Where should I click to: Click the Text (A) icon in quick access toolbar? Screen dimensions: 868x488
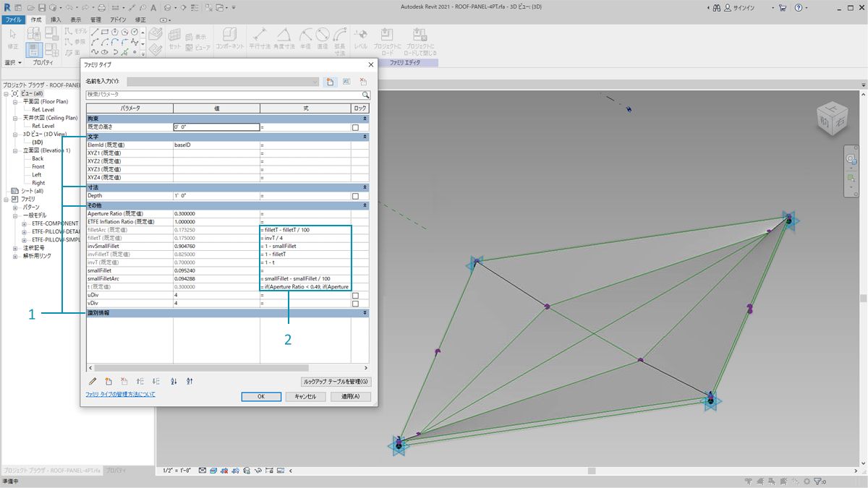pyautogui.click(x=154, y=7)
